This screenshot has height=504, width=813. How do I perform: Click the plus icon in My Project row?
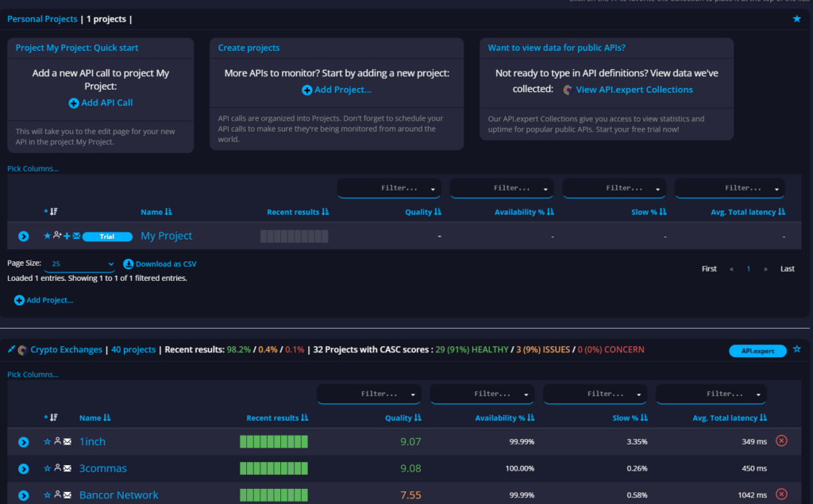tap(67, 236)
